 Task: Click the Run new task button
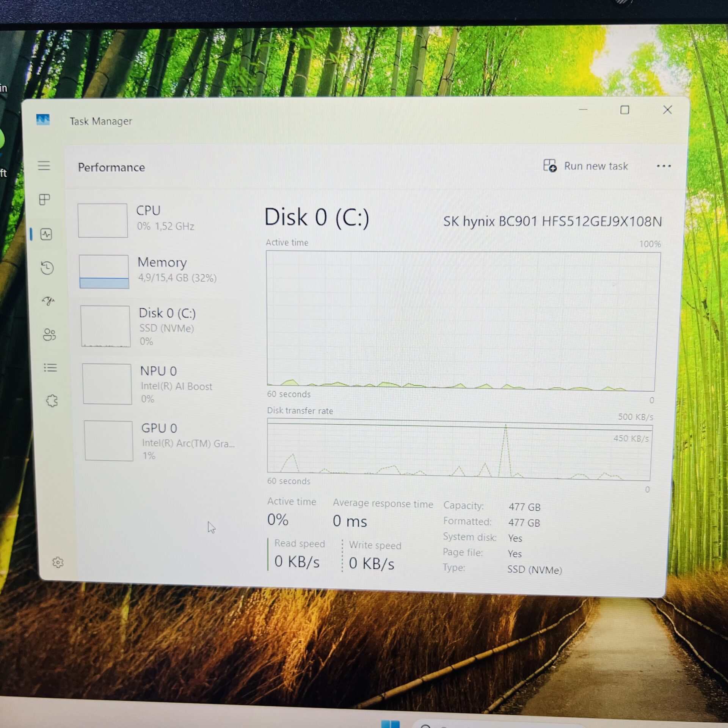(585, 166)
